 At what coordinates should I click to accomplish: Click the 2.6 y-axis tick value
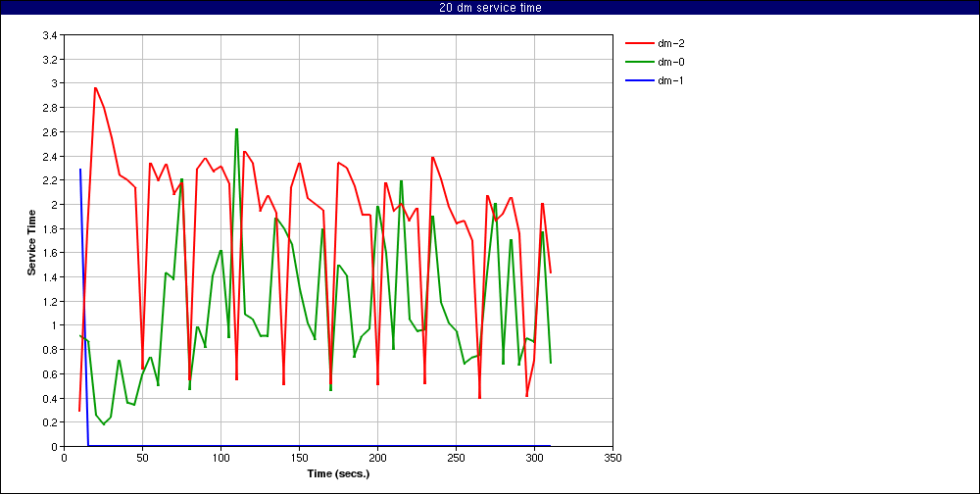(50, 132)
